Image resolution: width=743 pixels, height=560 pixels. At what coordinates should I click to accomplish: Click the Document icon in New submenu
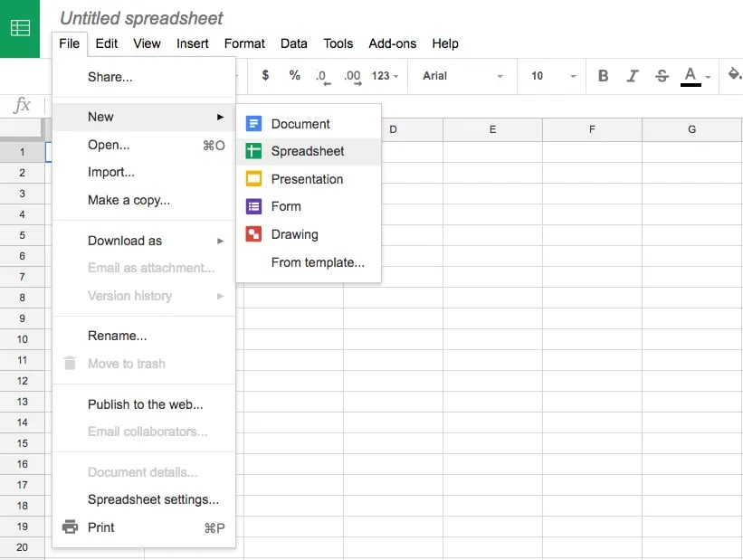coord(253,124)
